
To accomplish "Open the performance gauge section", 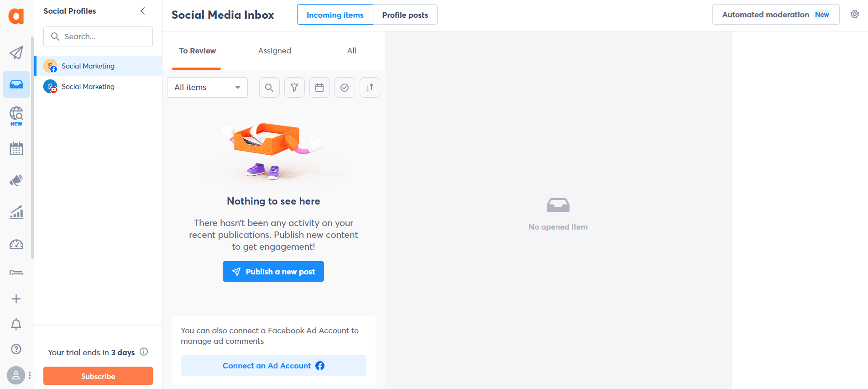I will (16, 244).
